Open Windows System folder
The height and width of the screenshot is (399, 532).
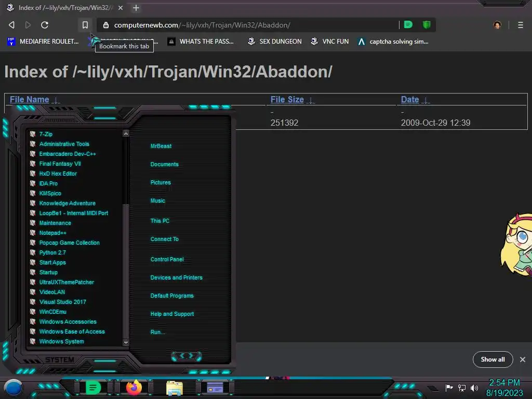[x=61, y=341]
